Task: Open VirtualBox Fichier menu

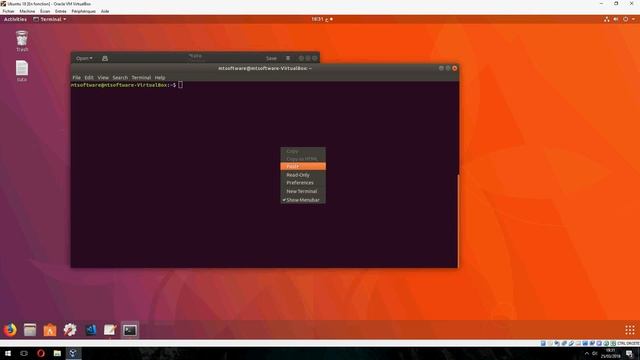Action: click(x=8, y=11)
